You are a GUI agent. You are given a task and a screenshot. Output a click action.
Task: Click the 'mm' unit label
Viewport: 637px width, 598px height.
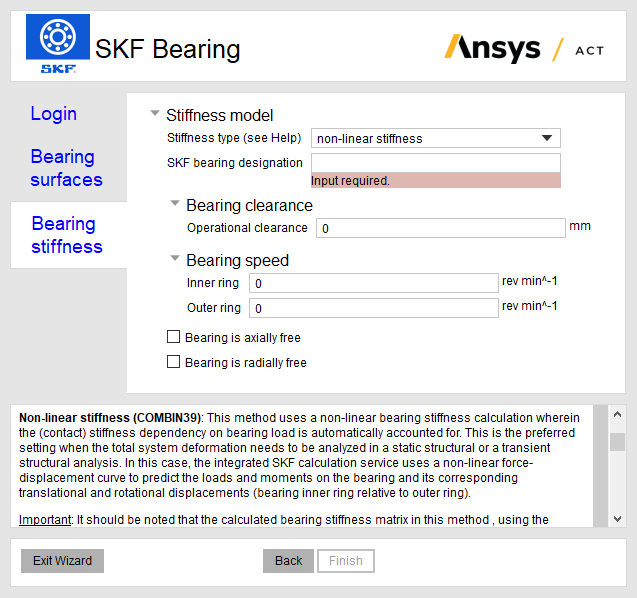pyautogui.click(x=580, y=226)
